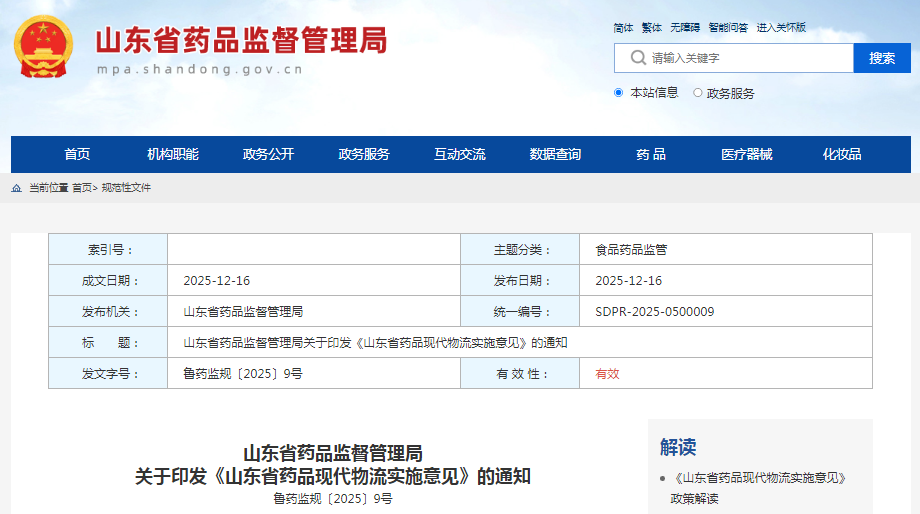Click the search magnifier icon

coord(638,58)
